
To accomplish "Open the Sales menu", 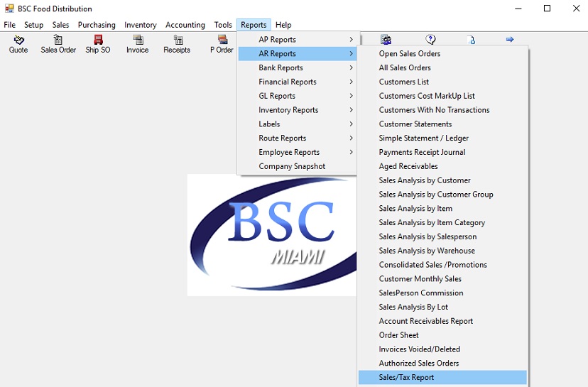I will (61, 25).
